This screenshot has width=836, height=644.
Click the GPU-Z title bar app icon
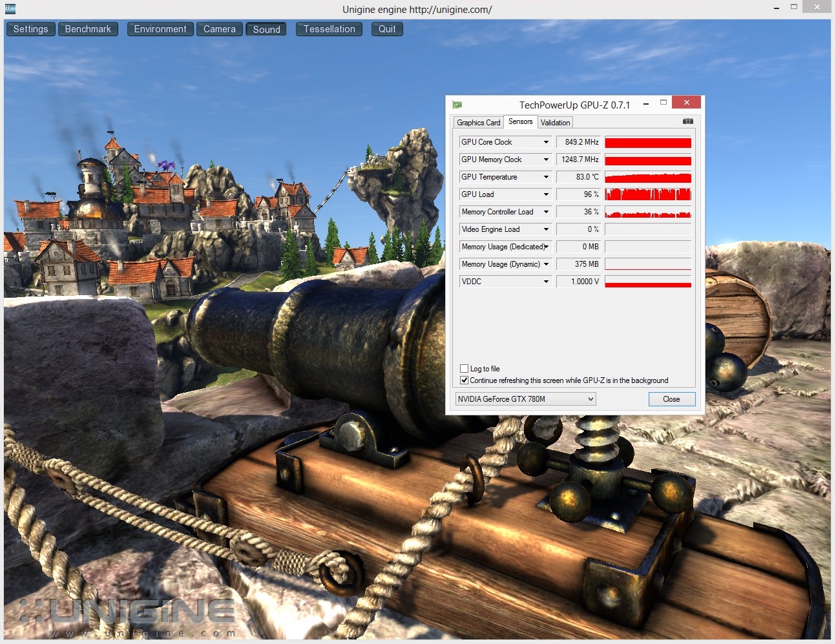click(x=457, y=105)
